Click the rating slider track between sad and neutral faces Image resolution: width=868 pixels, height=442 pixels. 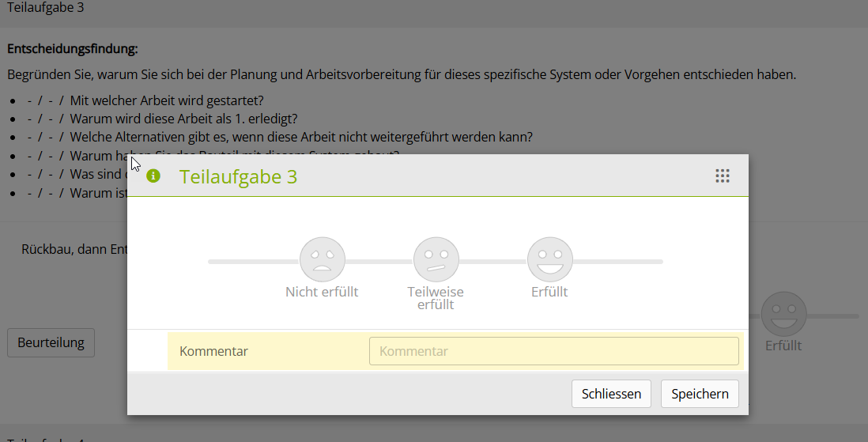379,261
